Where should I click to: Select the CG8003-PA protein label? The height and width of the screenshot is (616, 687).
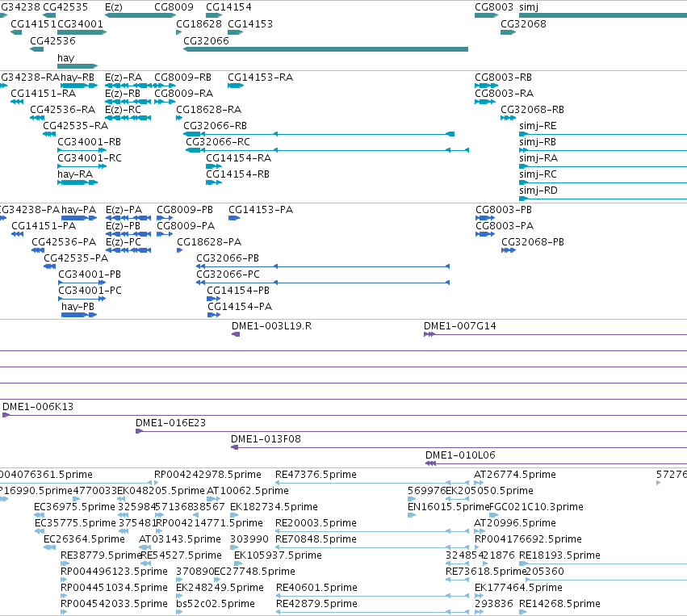[505, 226]
